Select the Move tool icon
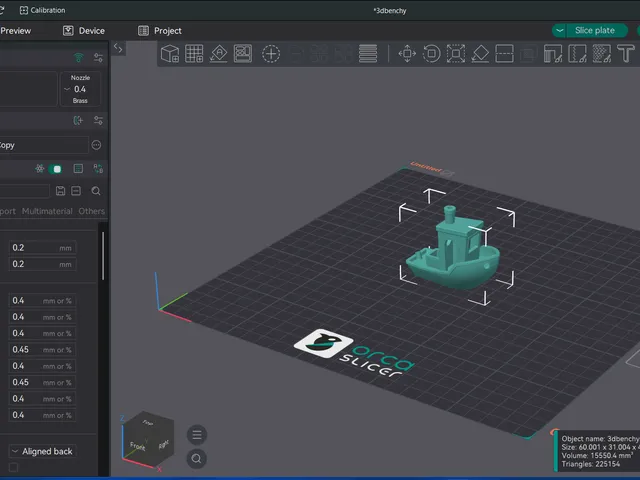This screenshot has height=480, width=640. tap(407, 53)
